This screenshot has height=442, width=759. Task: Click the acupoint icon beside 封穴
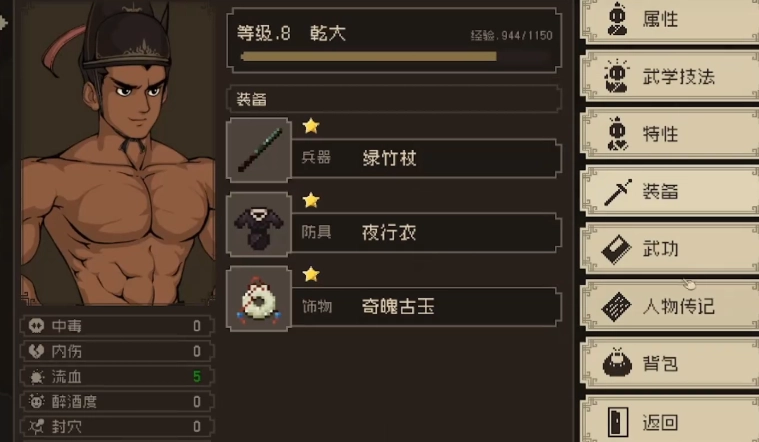(36, 427)
